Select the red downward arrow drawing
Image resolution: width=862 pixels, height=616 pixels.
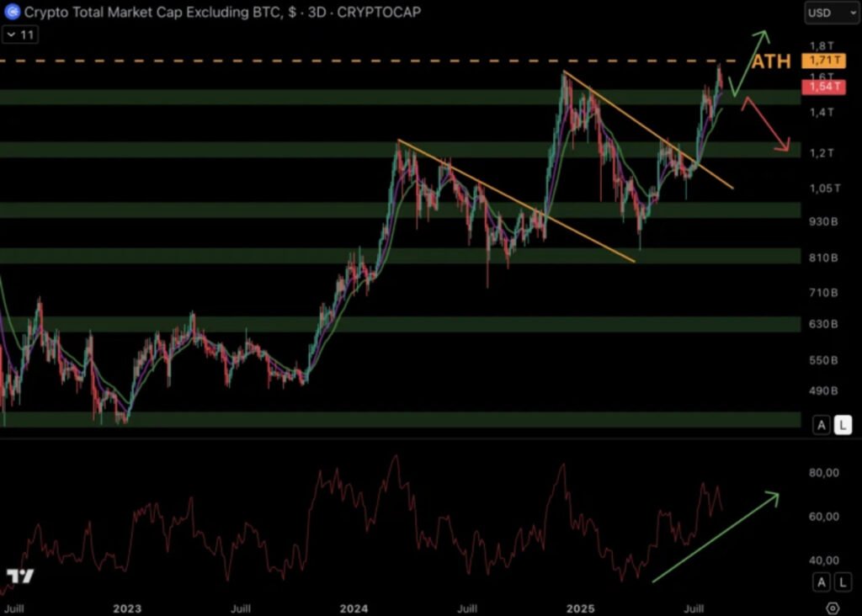[x=768, y=126]
